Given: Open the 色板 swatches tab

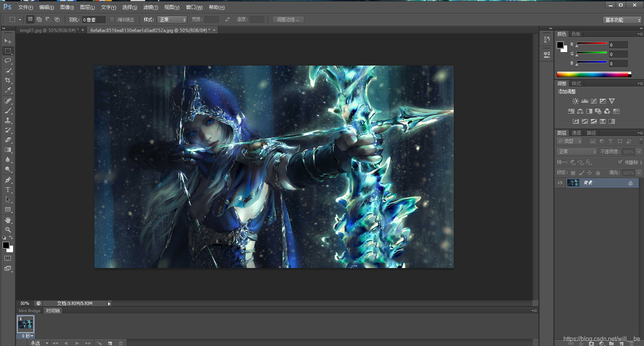Looking at the screenshot, I should [576, 34].
